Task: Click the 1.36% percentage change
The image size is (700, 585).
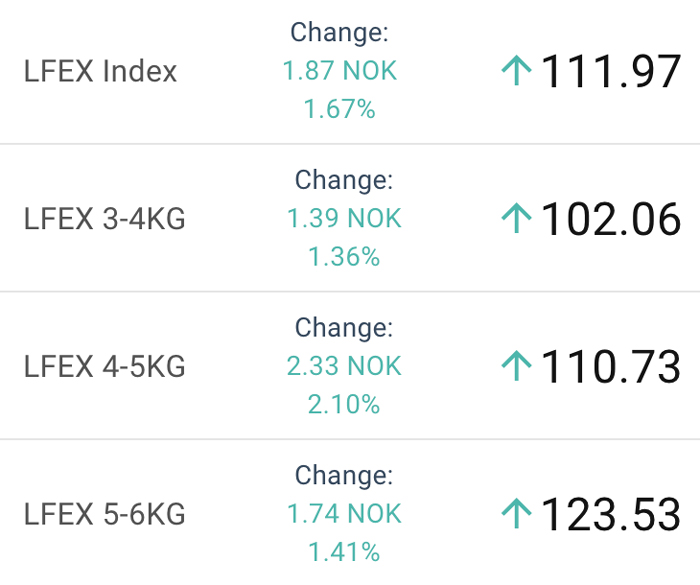Action: 344,257
